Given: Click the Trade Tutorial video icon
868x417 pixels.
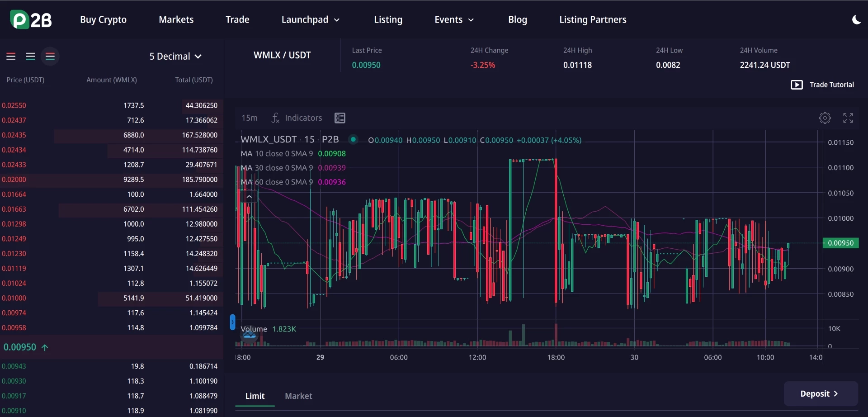Looking at the screenshot, I should [797, 85].
